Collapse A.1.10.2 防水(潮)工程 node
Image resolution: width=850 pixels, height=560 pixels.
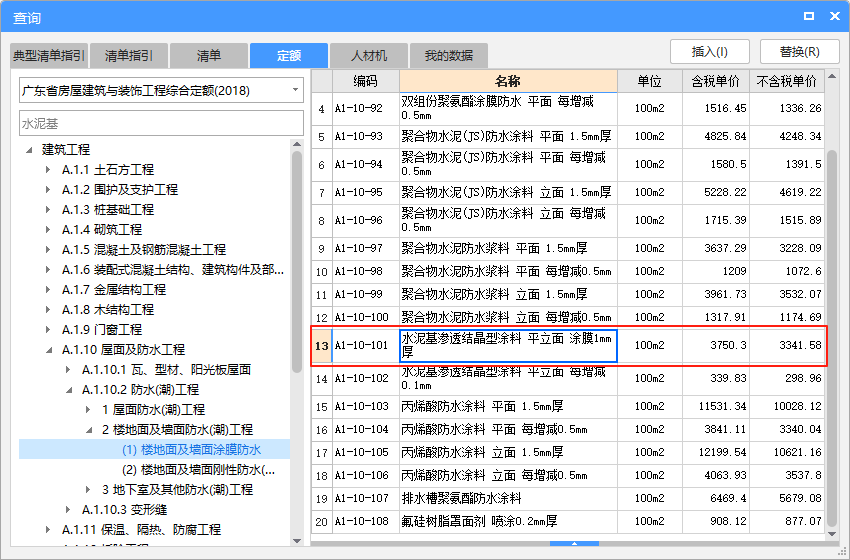[x=69, y=390]
